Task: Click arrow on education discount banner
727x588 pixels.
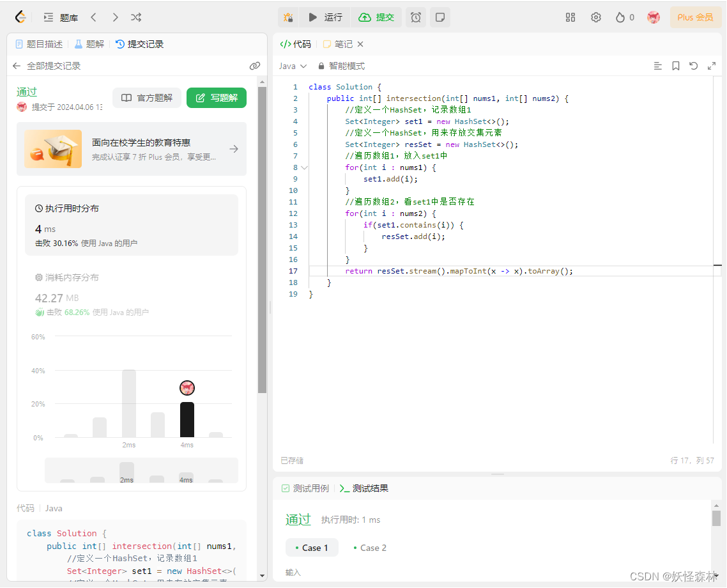Action: pyautogui.click(x=234, y=149)
